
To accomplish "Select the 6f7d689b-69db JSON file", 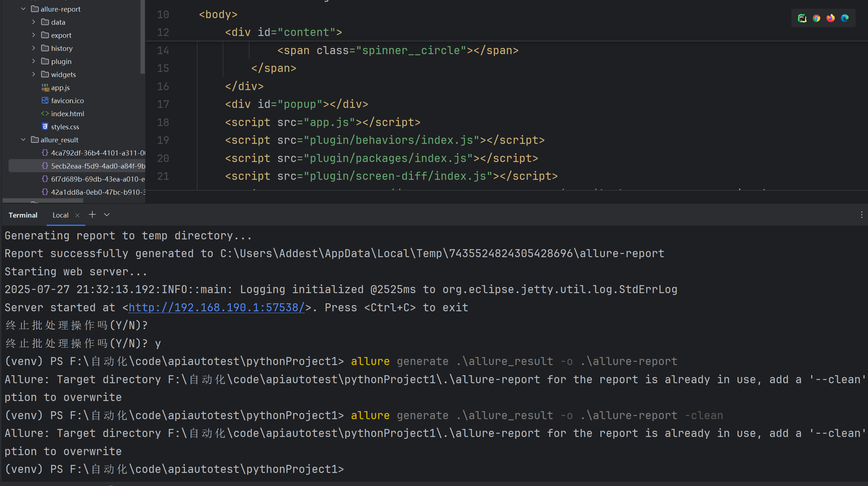I will (98, 179).
